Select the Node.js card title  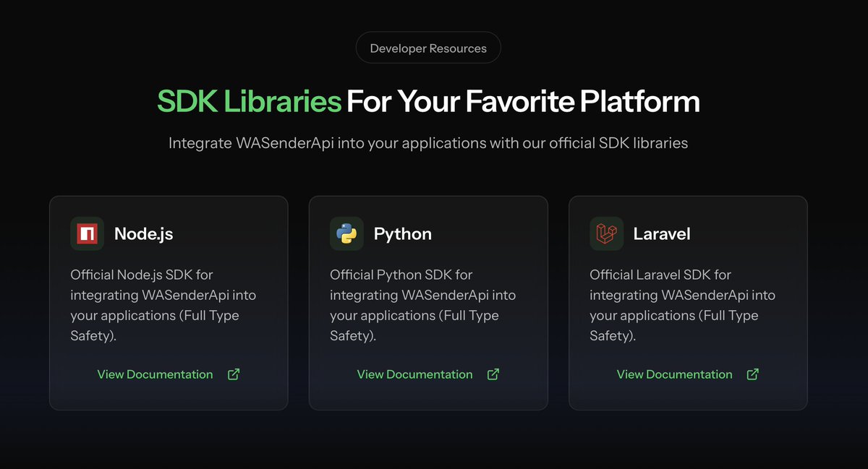click(x=143, y=233)
